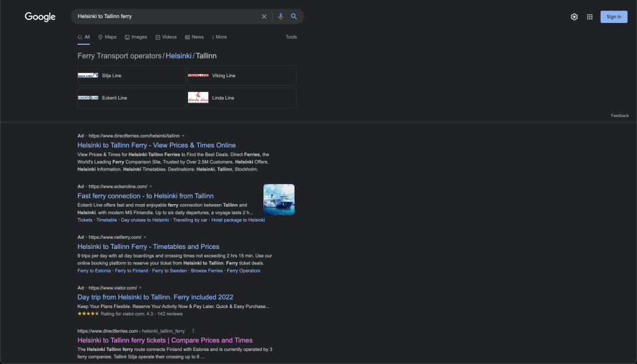The width and height of the screenshot is (637, 364).
Task: Clear the search box text
Action: [x=264, y=17]
